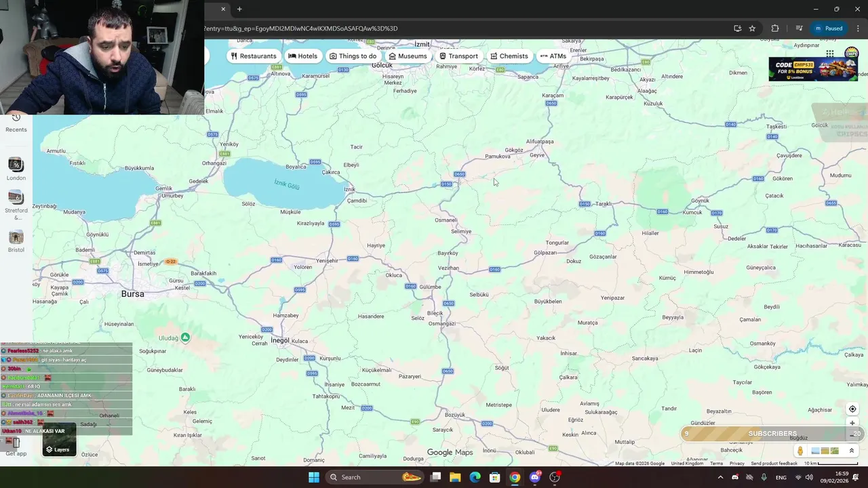The width and height of the screenshot is (868, 488).
Task: Open the Google apps grid
Action: point(830,54)
